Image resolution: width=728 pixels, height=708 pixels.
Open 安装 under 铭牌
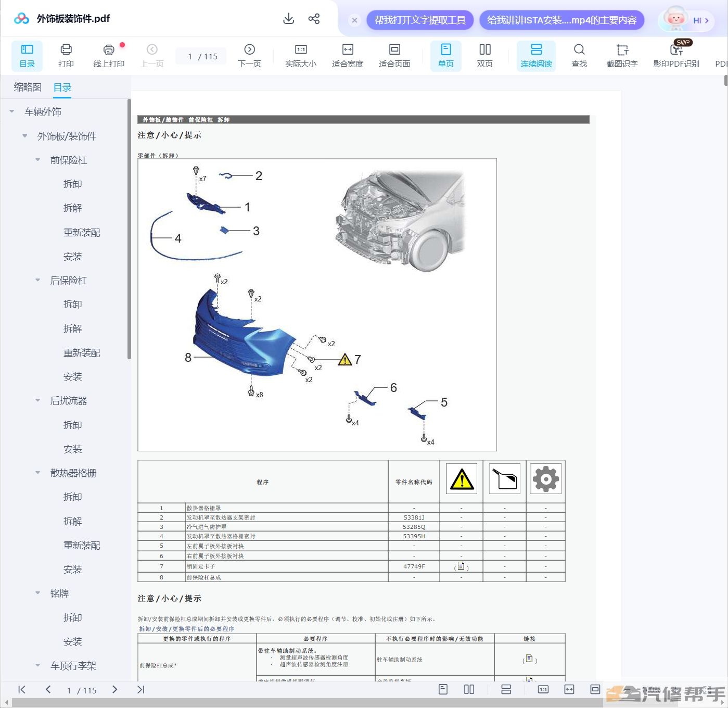point(72,641)
